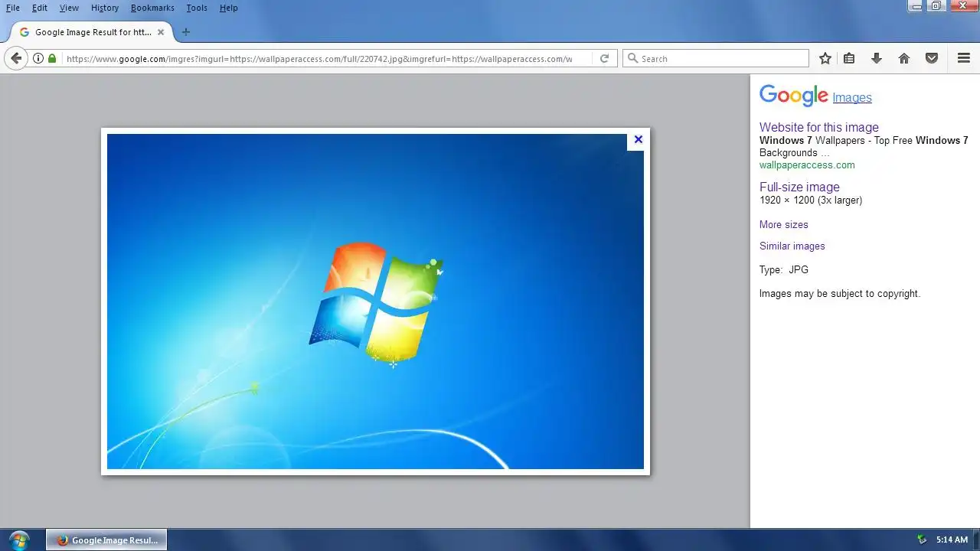Reload the page with the refresh icon
Image resolution: width=980 pixels, height=551 pixels.
tap(604, 58)
